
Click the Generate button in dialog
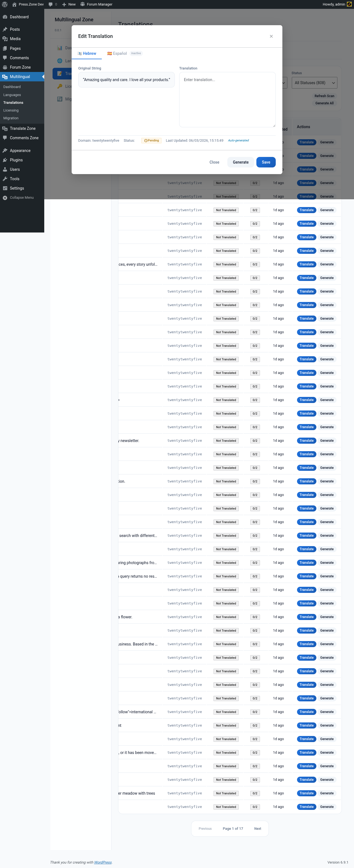pos(241,162)
